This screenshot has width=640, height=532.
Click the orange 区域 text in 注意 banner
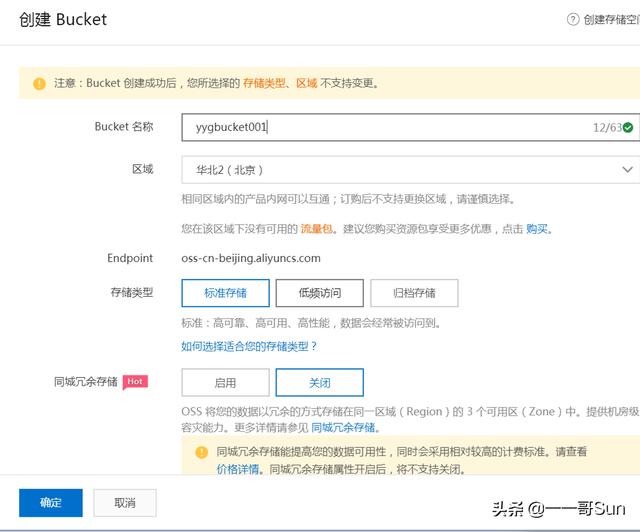307,83
